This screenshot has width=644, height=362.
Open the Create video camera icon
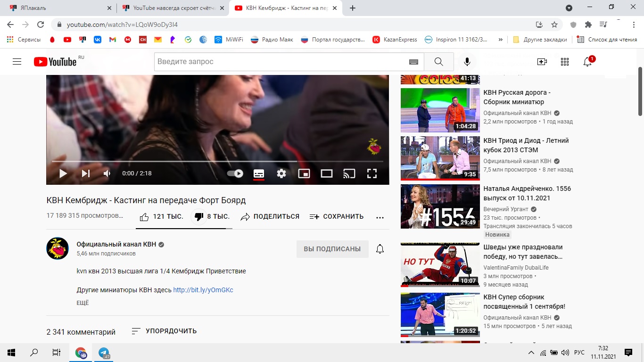[542, 62]
